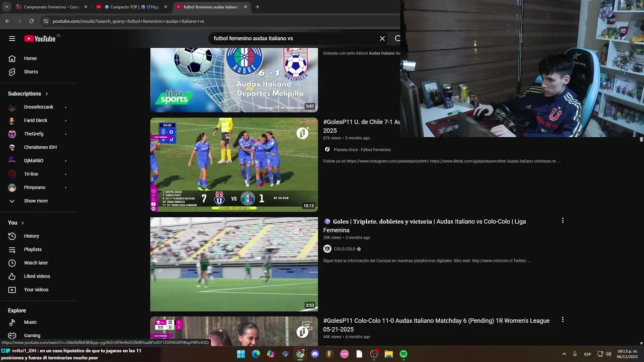Open Microsoft Edge from taskbar
The height and width of the screenshot is (362, 644).
pyautogui.click(x=256, y=354)
